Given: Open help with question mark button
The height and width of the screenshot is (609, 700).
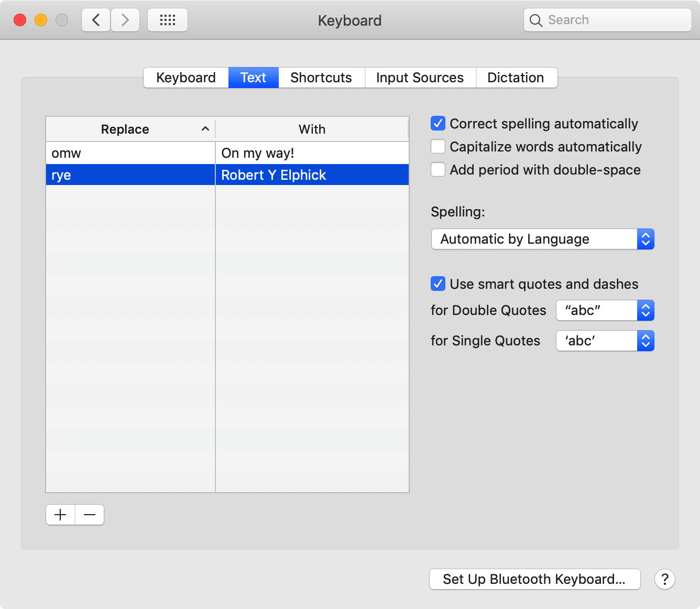Looking at the screenshot, I should pos(664,579).
